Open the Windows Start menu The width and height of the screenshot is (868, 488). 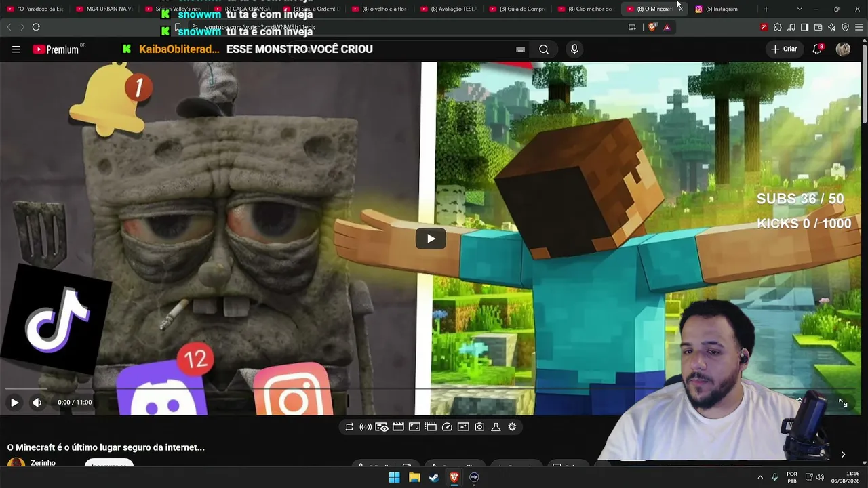pos(394,477)
